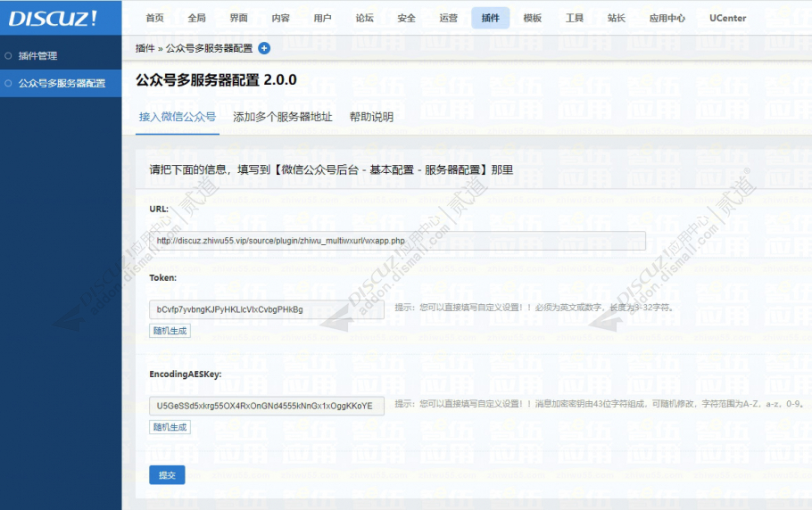
Task: Open the 工具 menu
Action: tap(575, 18)
